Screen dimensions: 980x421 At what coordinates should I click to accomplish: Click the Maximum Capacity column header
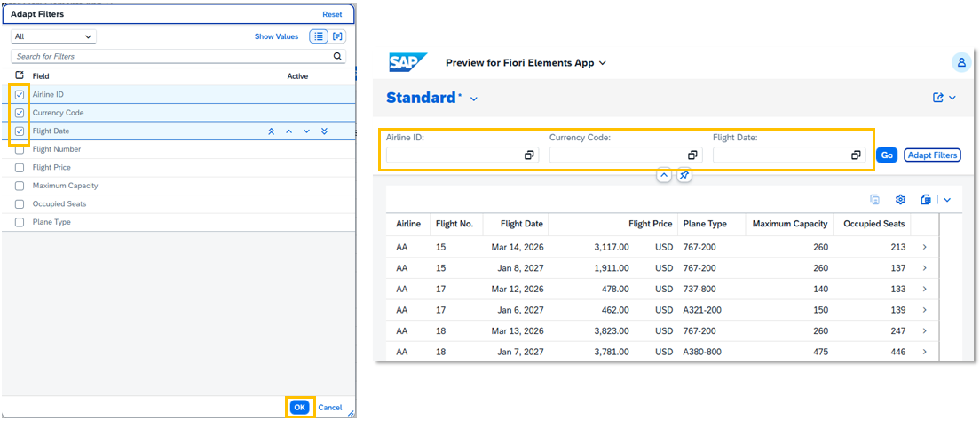click(790, 224)
